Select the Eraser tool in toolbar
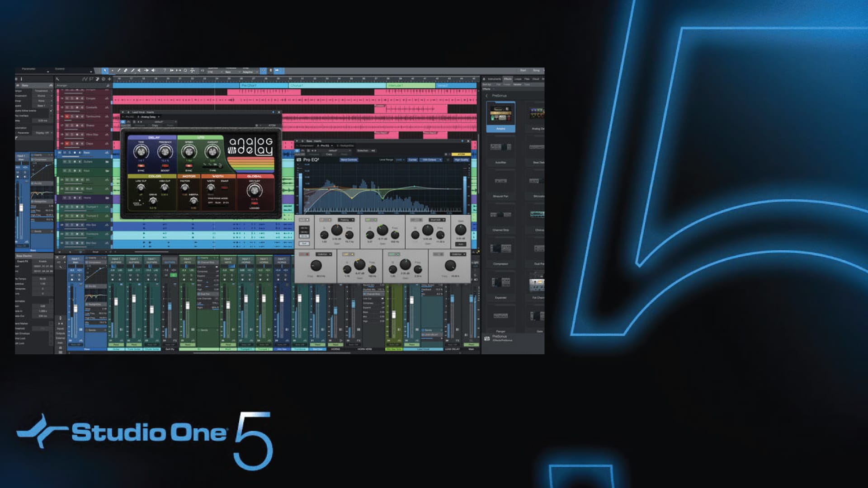Screen dimensions: 868x488 pos(126,70)
